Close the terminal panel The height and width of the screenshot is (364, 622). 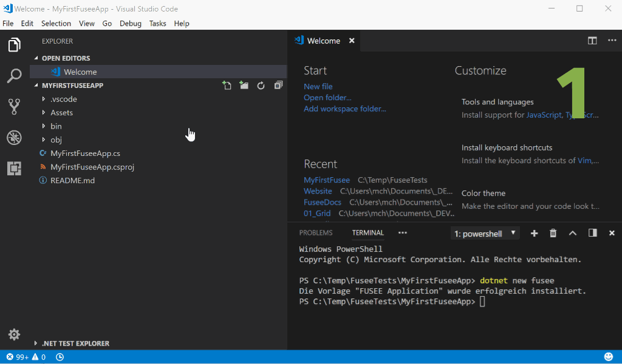click(612, 234)
